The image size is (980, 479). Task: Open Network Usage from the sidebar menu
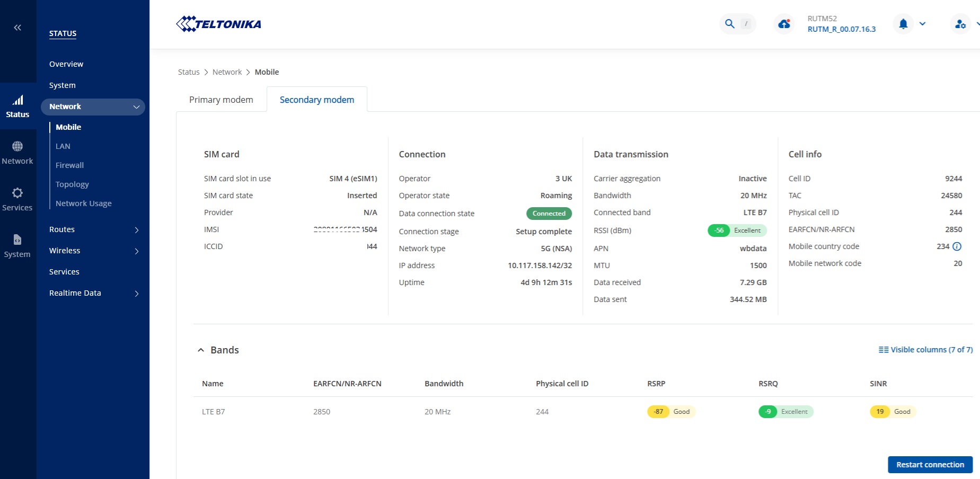coord(83,203)
